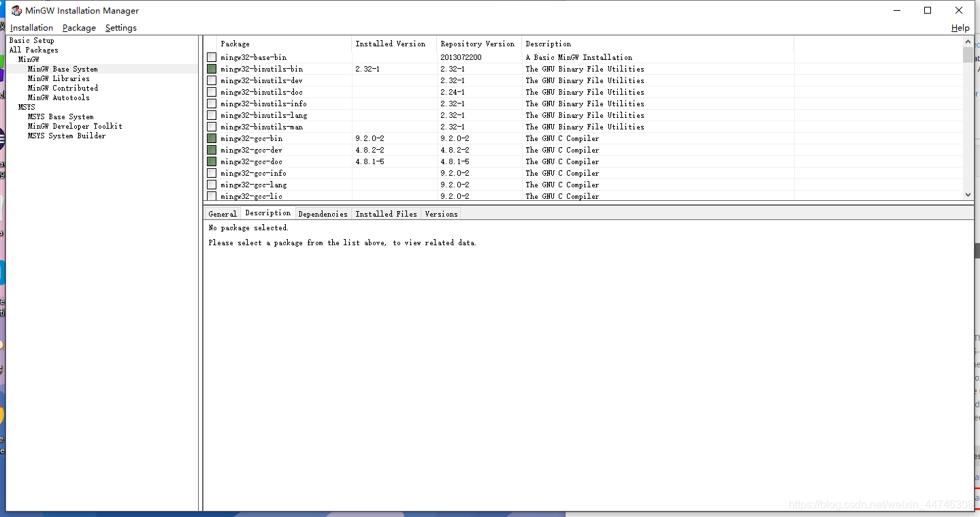980x517 pixels.
Task: Open the Installation menu
Action: click(31, 28)
